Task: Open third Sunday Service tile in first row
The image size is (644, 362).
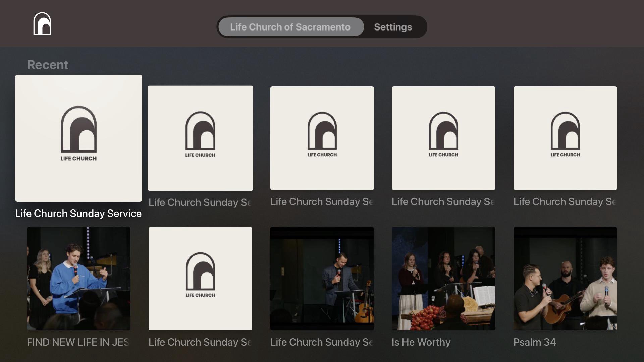Action: 322,138
